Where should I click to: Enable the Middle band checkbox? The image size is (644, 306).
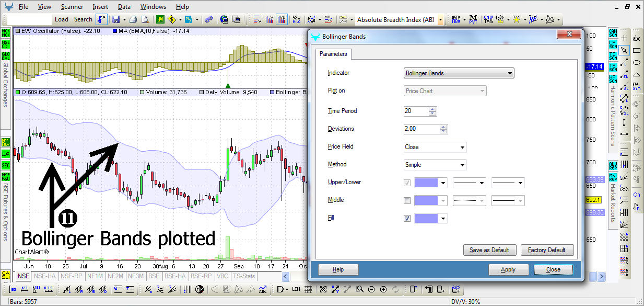407,200
